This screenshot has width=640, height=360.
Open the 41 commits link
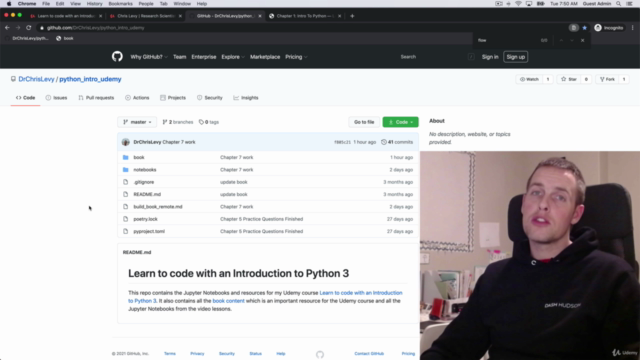(397, 142)
